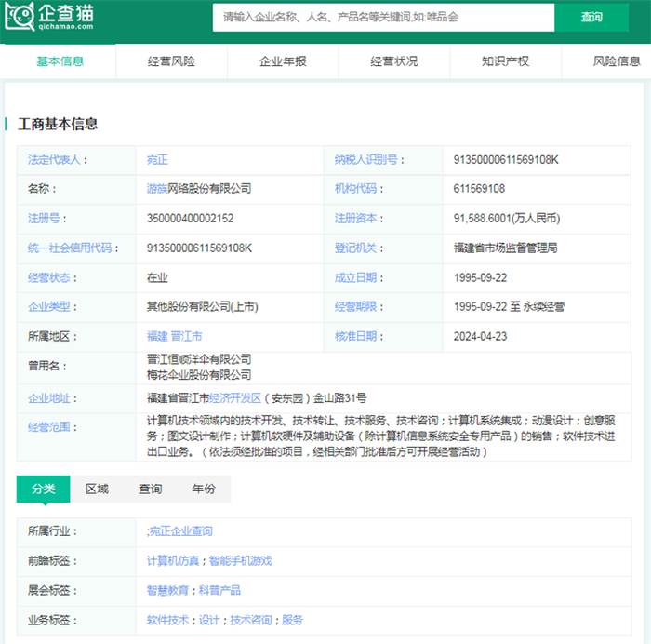The height and width of the screenshot is (644, 651).
Task: Open the 福建 晋江市 region link
Action: (x=174, y=336)
